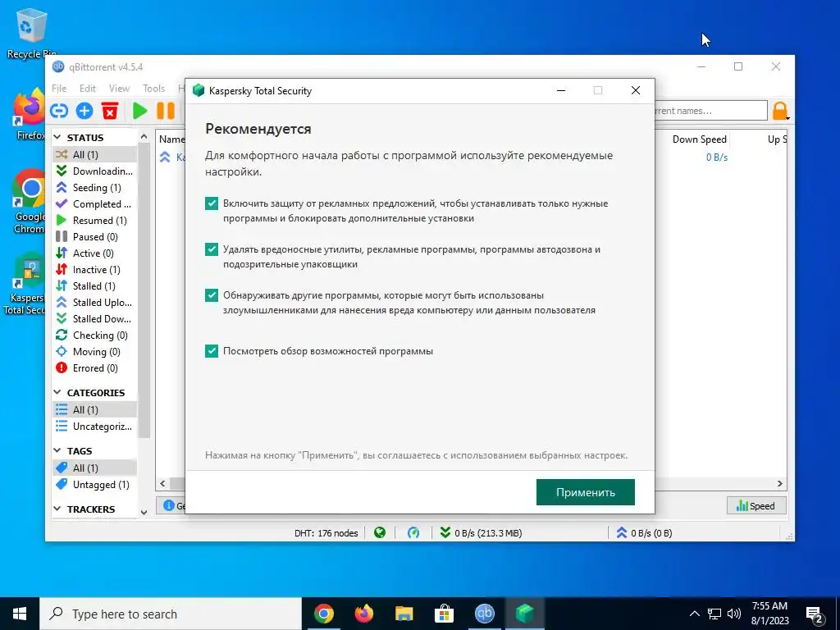Select Errored (0) status filter
840x630 pixels.
point(94,368)
